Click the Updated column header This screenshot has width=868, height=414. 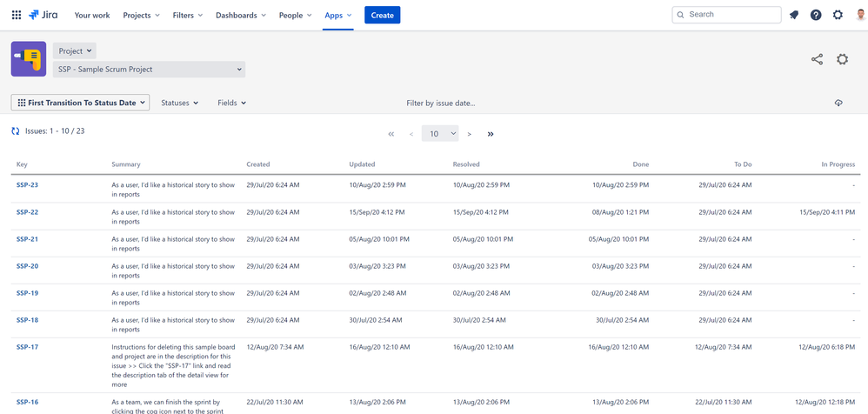coord(362,164)
